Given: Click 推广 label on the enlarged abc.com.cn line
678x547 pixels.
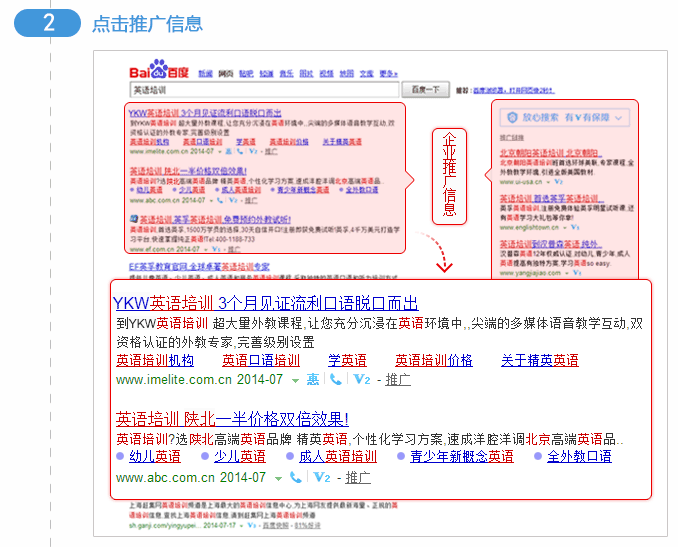Looking at the screenshot, I should click(358, 478).
